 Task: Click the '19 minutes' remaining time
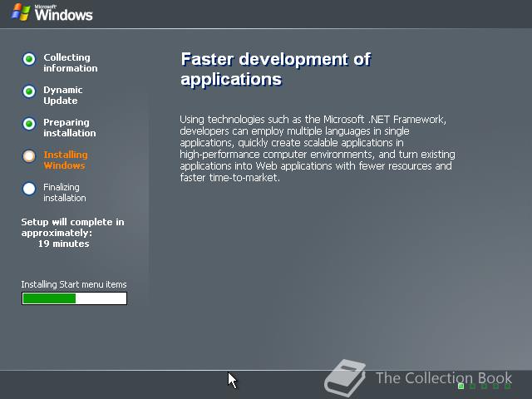tap(63, 244)
